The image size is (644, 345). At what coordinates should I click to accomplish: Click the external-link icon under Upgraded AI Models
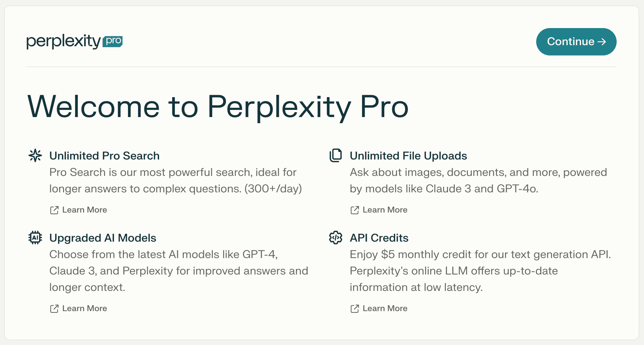pos(54,308)
